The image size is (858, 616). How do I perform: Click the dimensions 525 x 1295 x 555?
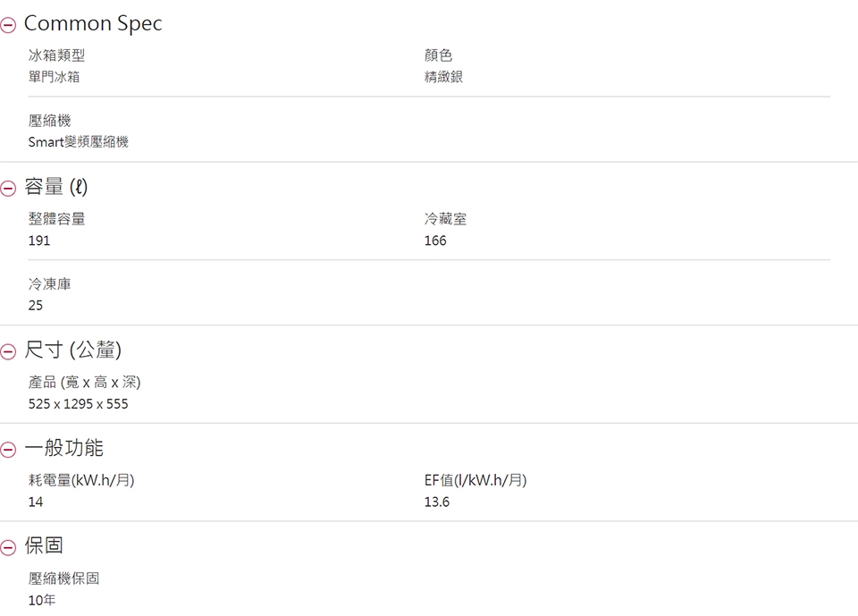[79, 403]
